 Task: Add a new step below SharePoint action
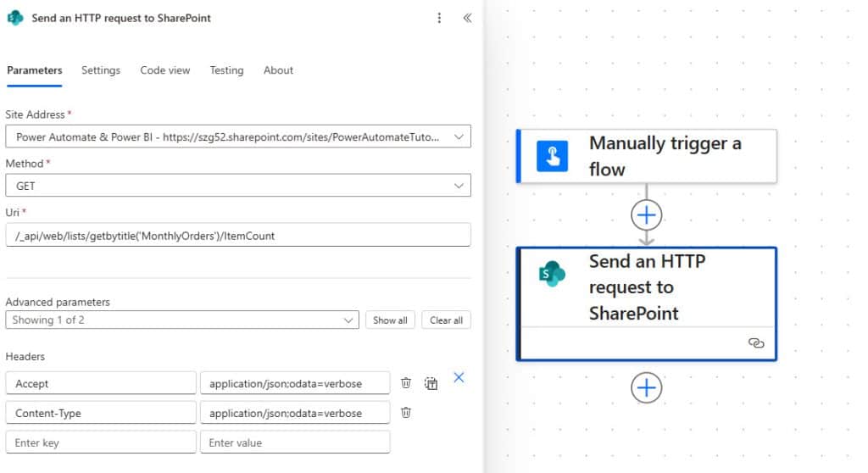pos(646,387)
